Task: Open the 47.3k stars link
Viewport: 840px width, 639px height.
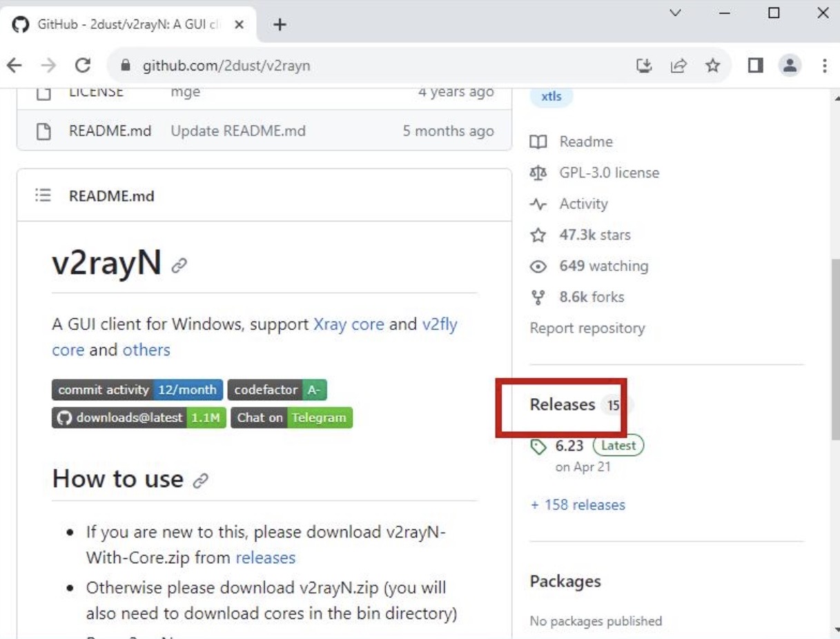Action: [595, 235]
